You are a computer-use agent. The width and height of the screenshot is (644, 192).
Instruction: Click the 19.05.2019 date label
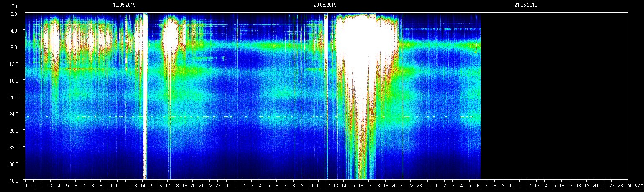pos(124,5)
